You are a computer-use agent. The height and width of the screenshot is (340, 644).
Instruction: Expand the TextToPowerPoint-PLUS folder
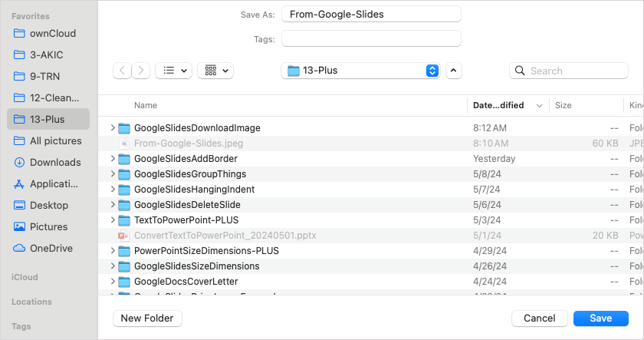point(113,220)
